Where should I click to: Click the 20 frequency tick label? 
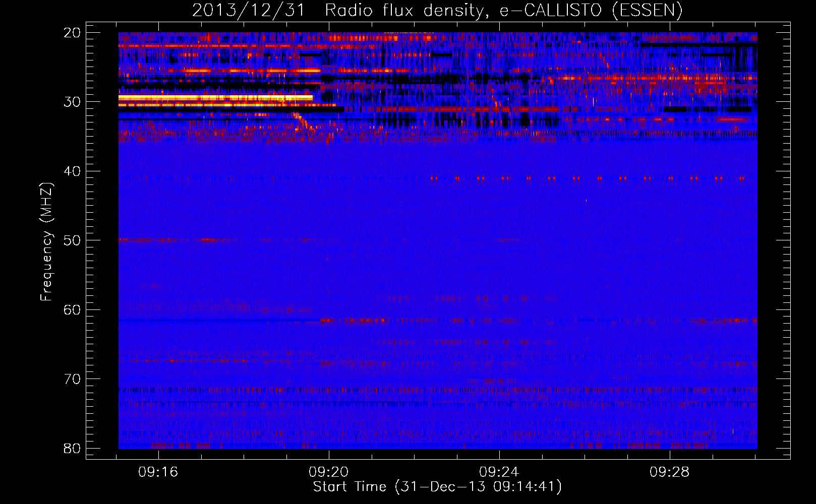coord(73,33)
